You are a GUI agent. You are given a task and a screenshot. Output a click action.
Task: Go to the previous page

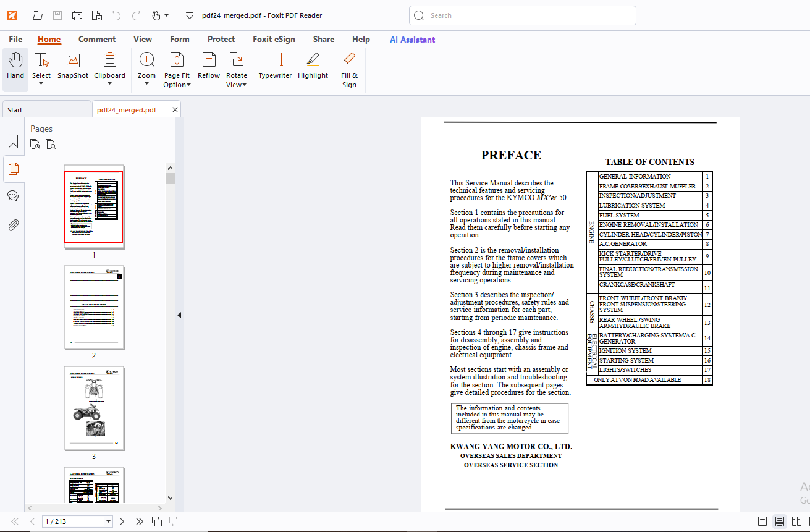click(x=32, y=521)
